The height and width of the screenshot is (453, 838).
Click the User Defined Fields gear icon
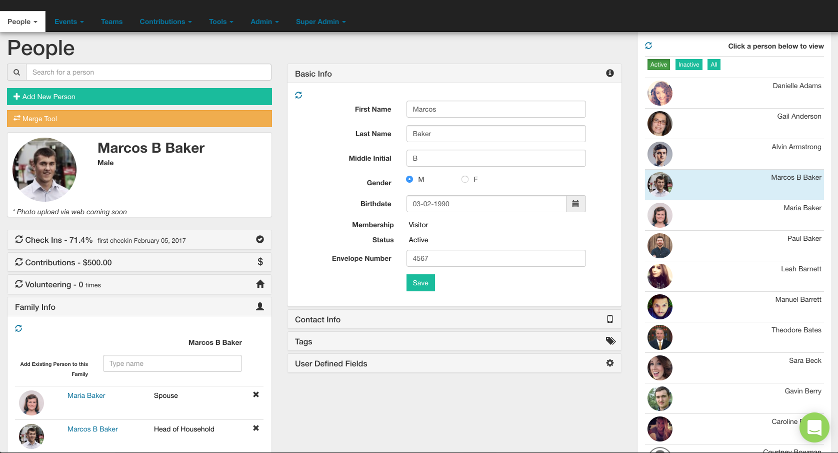tap(610, 363)
